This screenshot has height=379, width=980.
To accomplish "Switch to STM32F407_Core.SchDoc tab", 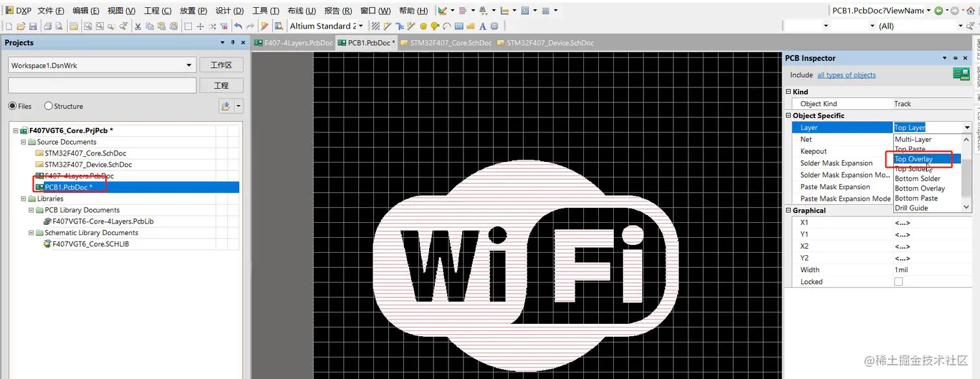I will [447, 43].
